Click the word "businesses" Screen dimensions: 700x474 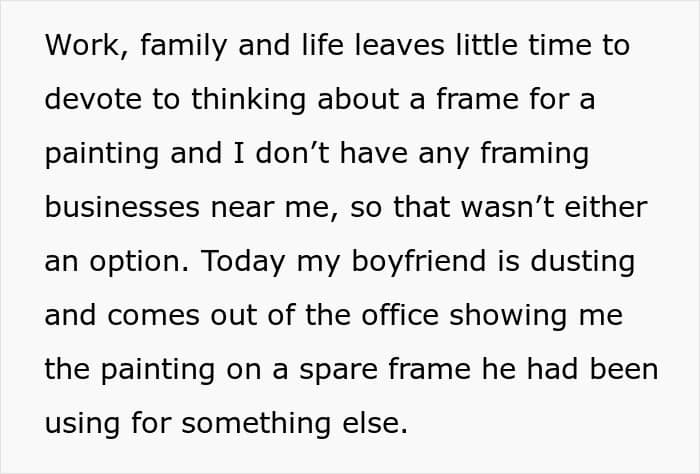click(122, 207)
